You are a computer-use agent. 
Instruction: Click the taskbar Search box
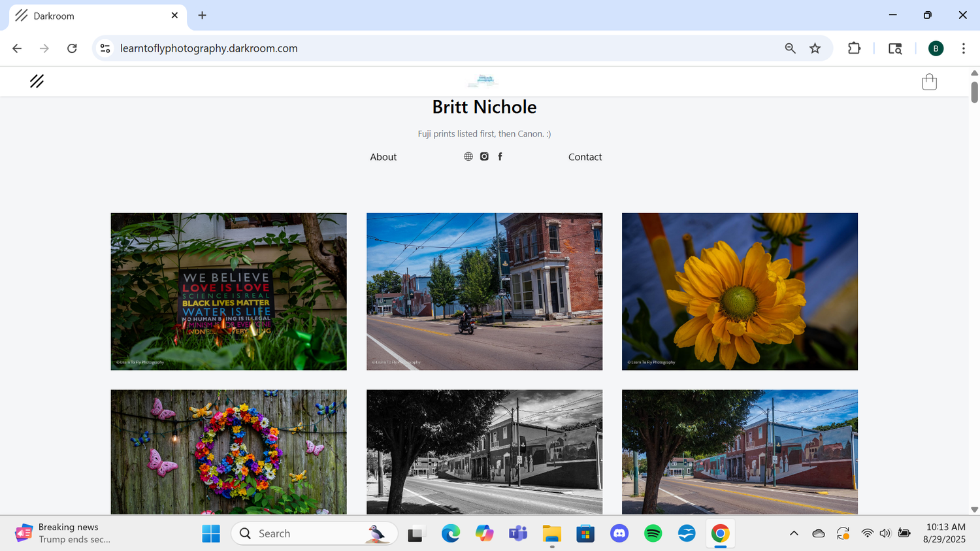click(x=314, y=533)
